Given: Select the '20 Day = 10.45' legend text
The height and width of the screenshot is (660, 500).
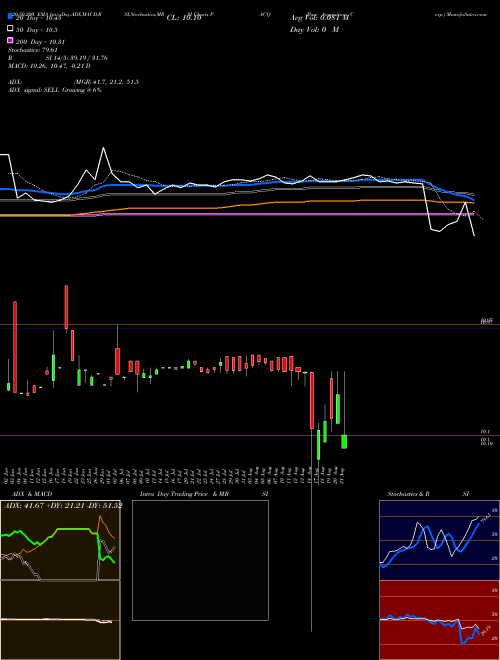Looking at the screenshot, I should click(38, 18).
